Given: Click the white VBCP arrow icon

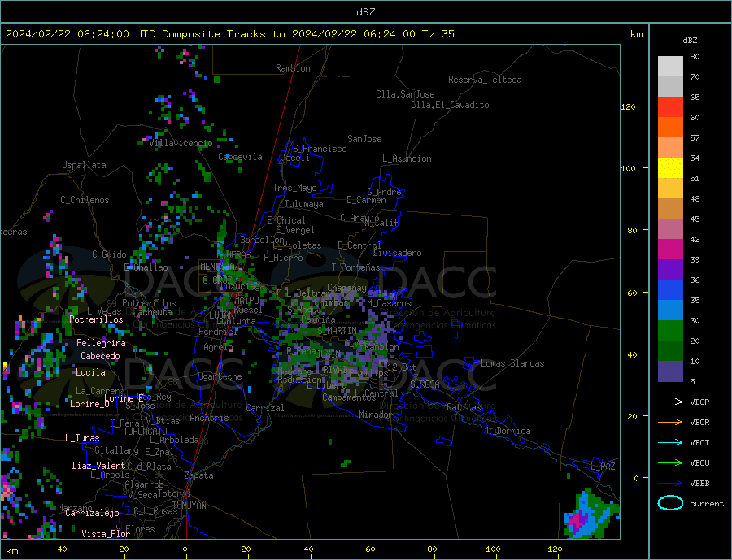Looking at the screenshot, I should (x=670, y=402).
